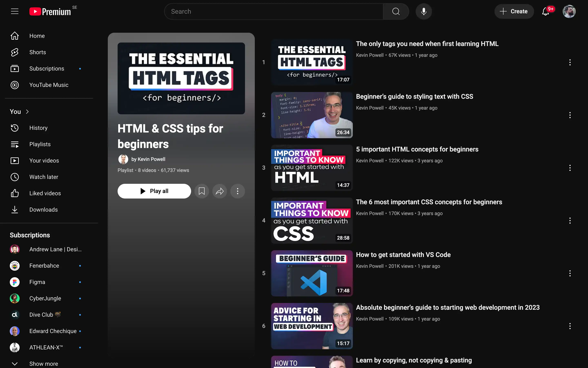Click the Create button
The height and width of the screenshot is (368, 588).
(514, 11)
